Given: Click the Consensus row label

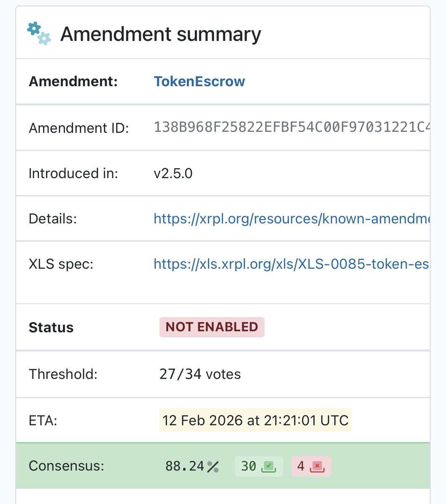Looking at the screenshot, I should pyautogui.click(x=66, y=466).
